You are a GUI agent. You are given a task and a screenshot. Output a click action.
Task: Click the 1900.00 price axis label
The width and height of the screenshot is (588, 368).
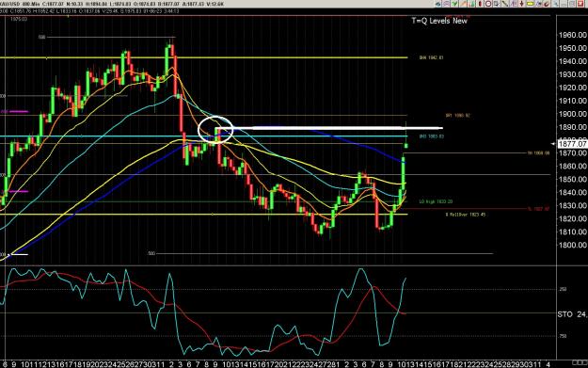pyautogui.click(x=573, y=114)
